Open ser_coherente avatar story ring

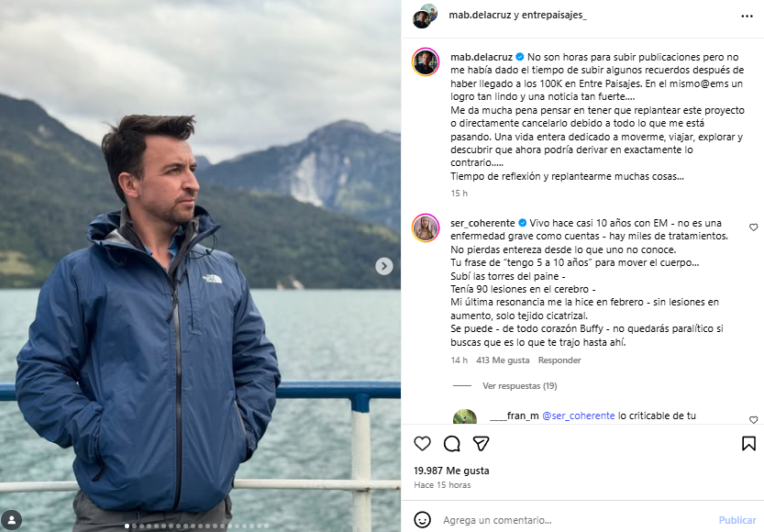(426, 227)
